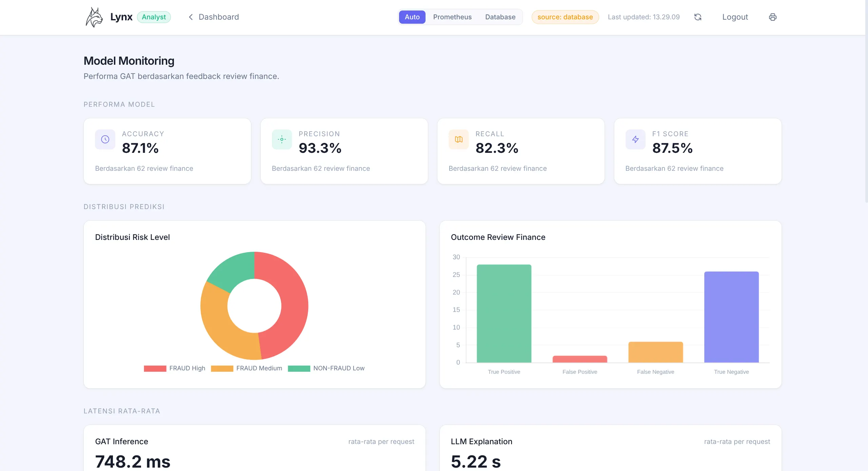Click the page vertical scrollbar

(x=866, y=102)
